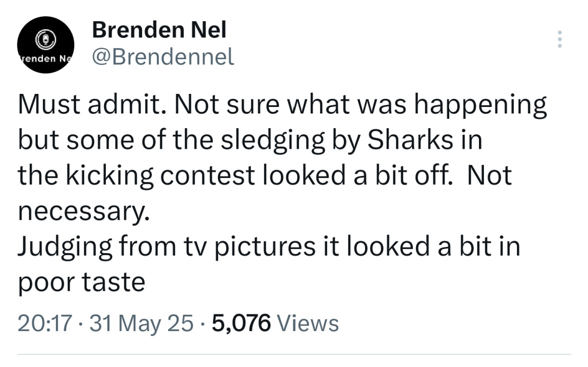Screen dimensions: 588x367
Task: Click the 5,076 view count number
Action: coord(241,323)
